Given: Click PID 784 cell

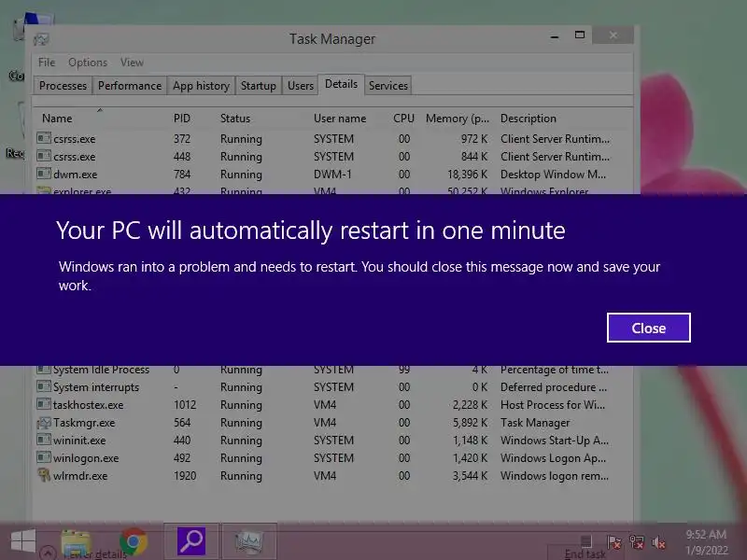Looking at the screenshot, I should (182, 175).
